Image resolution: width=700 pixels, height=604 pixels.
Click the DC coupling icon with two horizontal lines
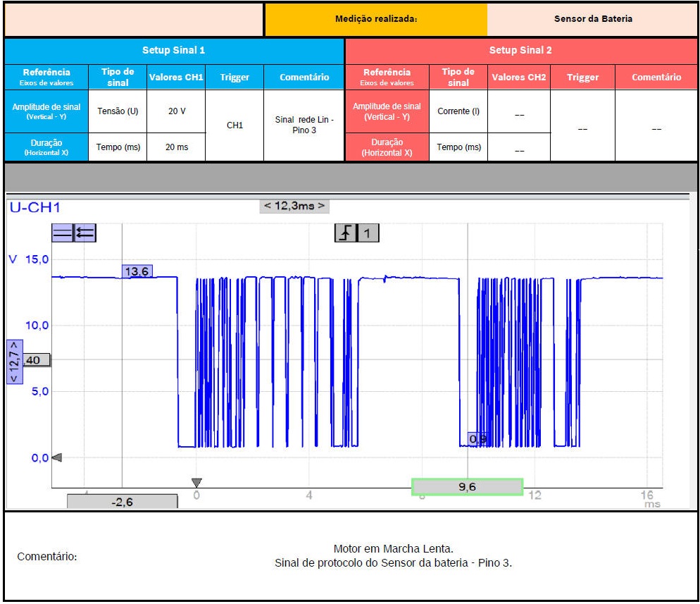pyautogui.click(x=63, y=233)
